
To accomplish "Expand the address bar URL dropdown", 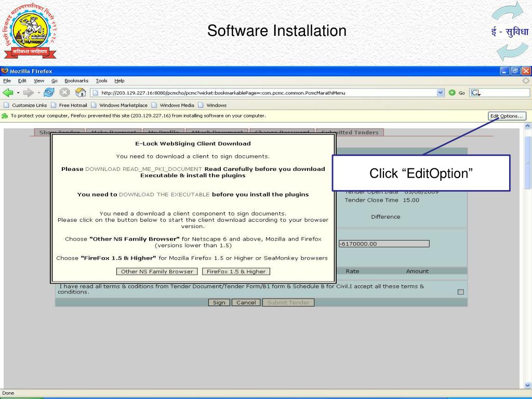I will tap(441, 92).
